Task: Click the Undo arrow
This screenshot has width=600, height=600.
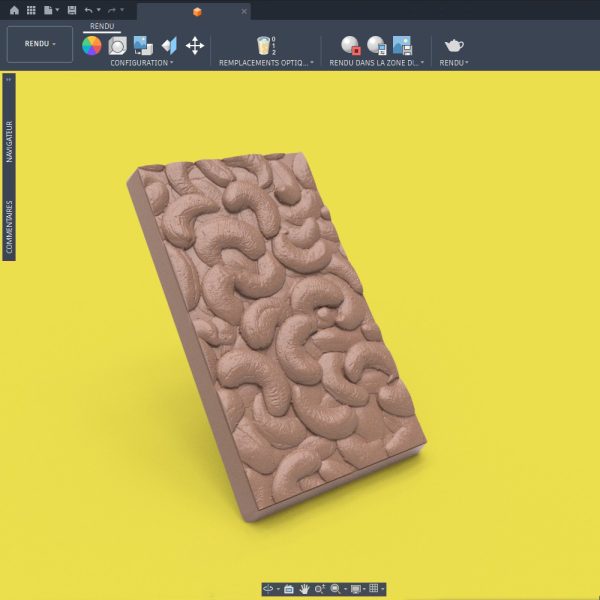Action: click(x=88, y=10)
